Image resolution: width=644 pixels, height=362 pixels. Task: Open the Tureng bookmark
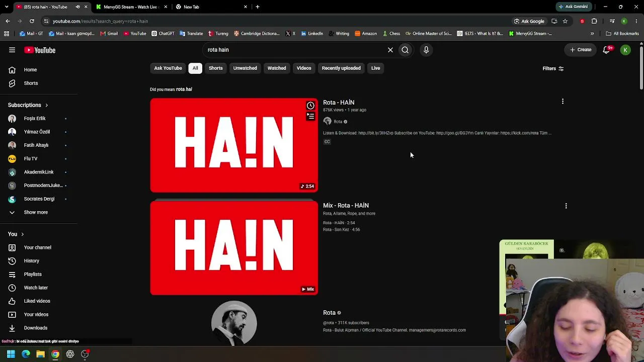[x=218, y=34]
